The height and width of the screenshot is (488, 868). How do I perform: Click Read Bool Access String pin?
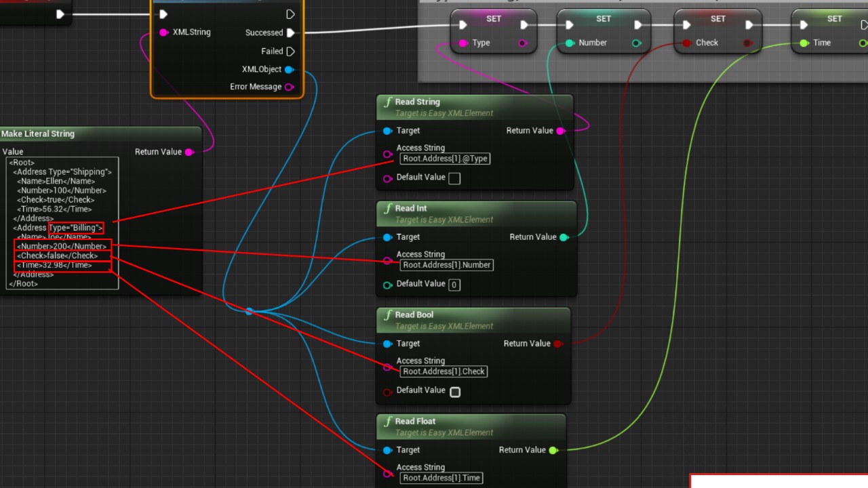pos(388,367)
